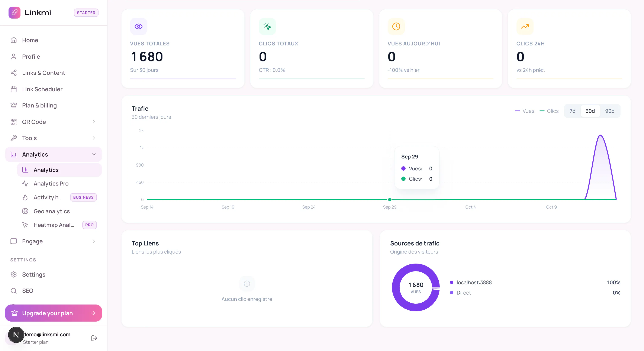
Task: Toggle the Clics series in chart legend
Action: (x=549, y=111)
